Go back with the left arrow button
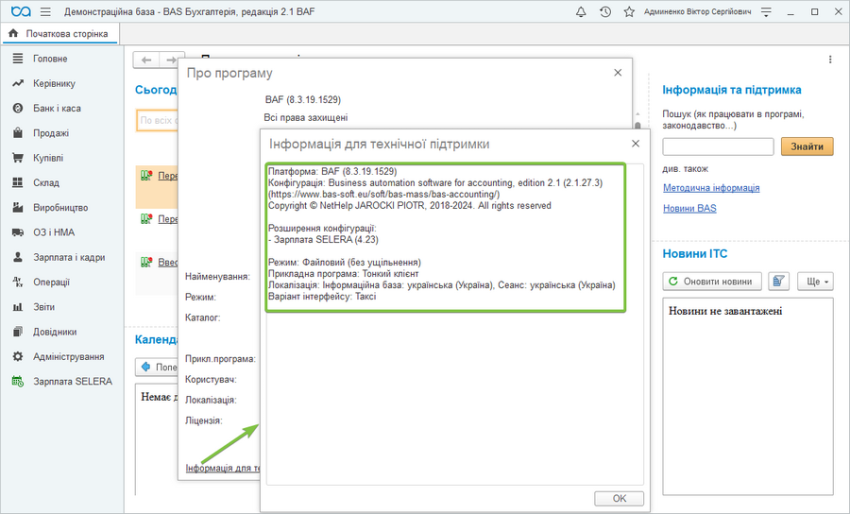 coord(146,60)
